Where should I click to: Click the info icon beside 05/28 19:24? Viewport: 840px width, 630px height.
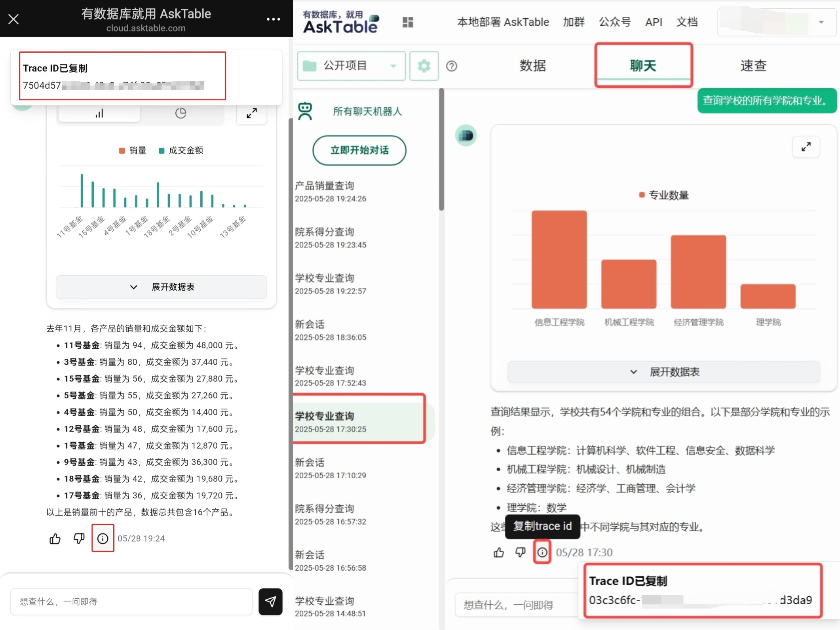103,539
